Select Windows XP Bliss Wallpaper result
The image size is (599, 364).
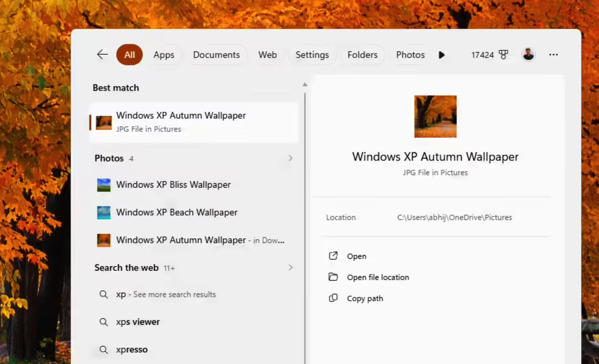click(x=194, y=185)
